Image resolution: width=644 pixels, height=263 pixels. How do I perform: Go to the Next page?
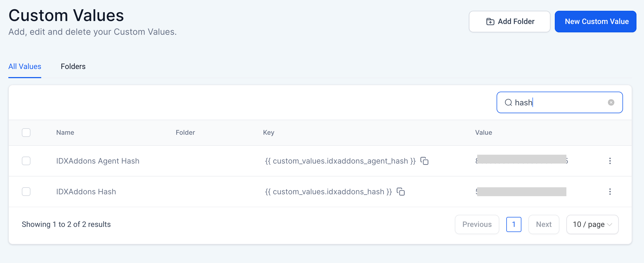tap(543, 224)
